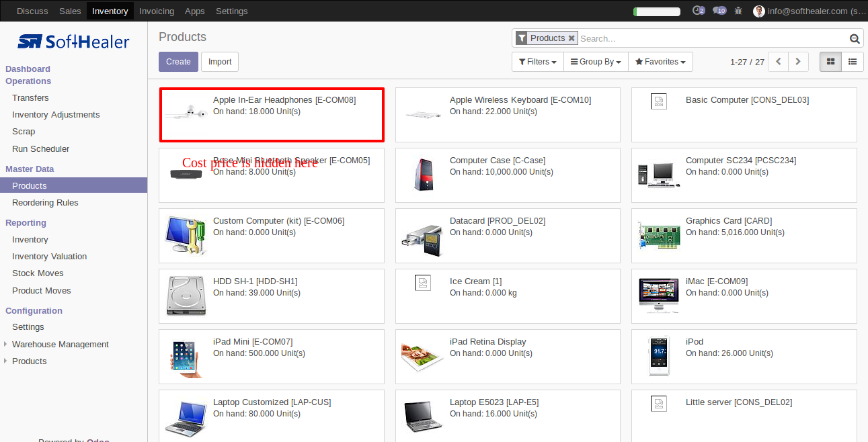This screenshot has width=868, height=442.
Task: Click the user avatar picture
Action: pos(759,11)
